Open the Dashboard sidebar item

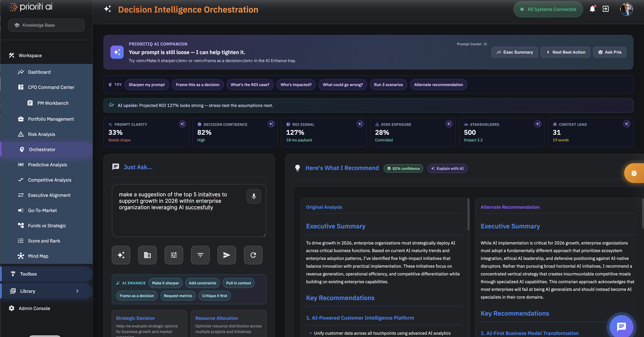pos(46,72)
